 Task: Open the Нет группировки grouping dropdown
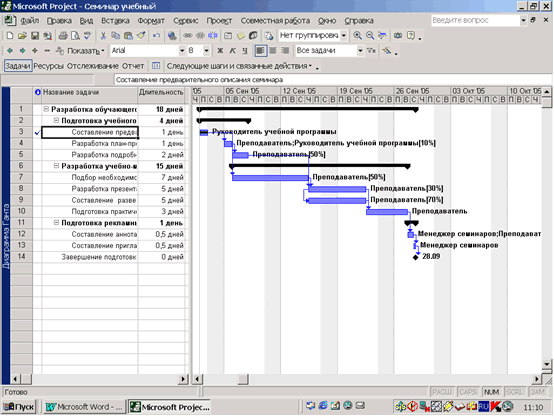coord(343,35)
